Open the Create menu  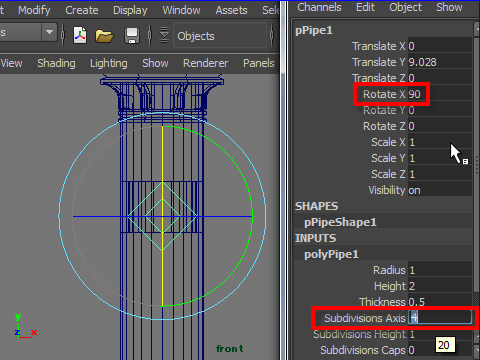82,10
